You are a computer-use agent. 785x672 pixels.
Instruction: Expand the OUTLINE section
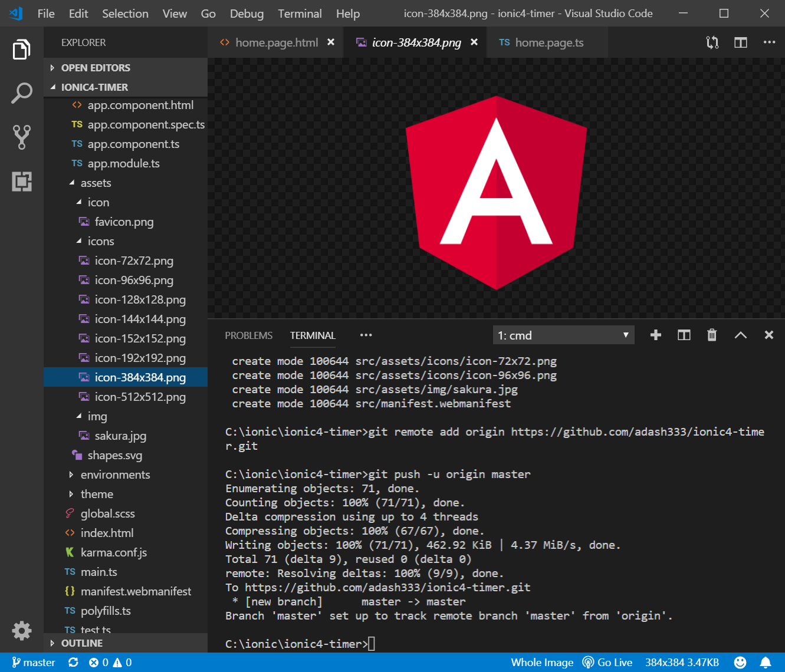tap(82, 643)
